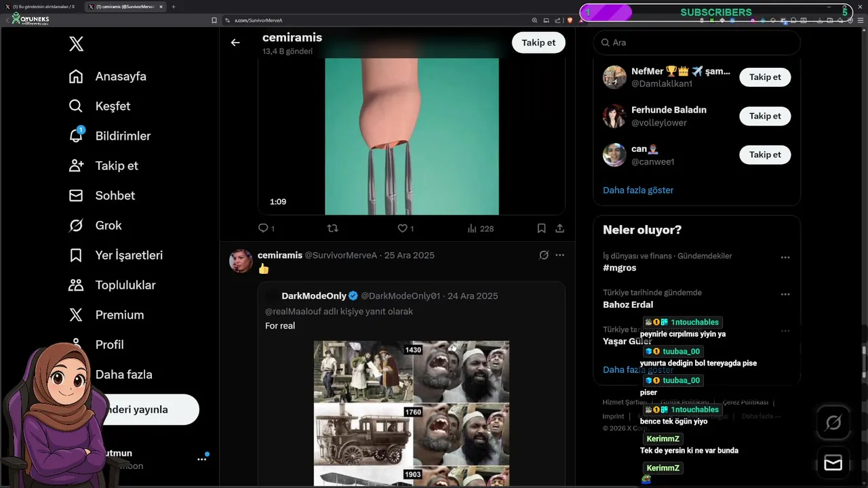The width and height of the screenshot is (868, 488).
Task: Click the Brave shields icon
Action: 570,20
